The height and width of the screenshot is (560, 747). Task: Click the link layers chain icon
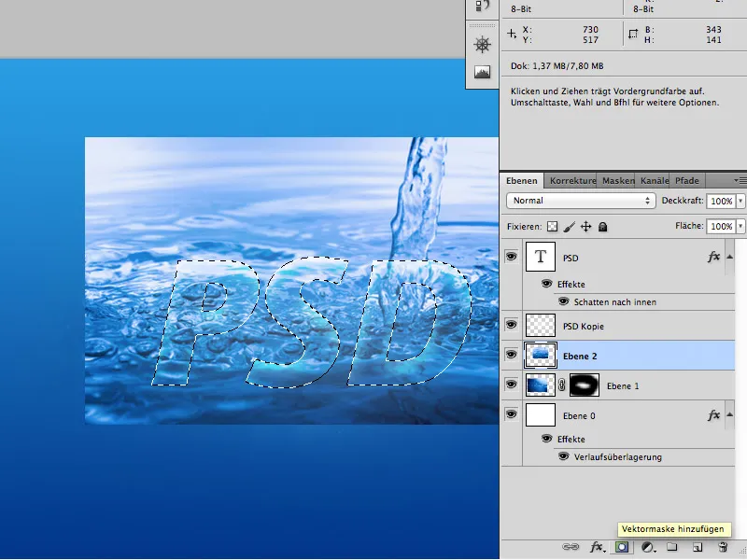571,547
